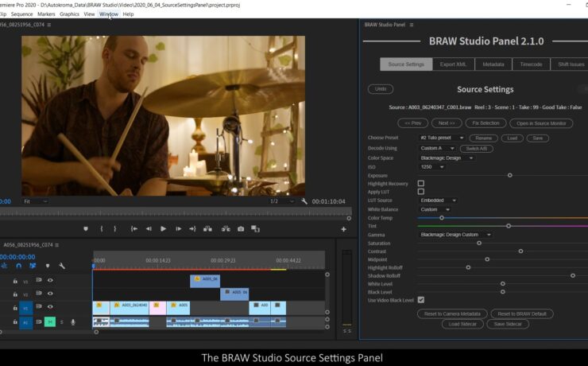This screenshot has width=588, height=366.
Task: Click the Switch A/B button
Action: [477, 149]
